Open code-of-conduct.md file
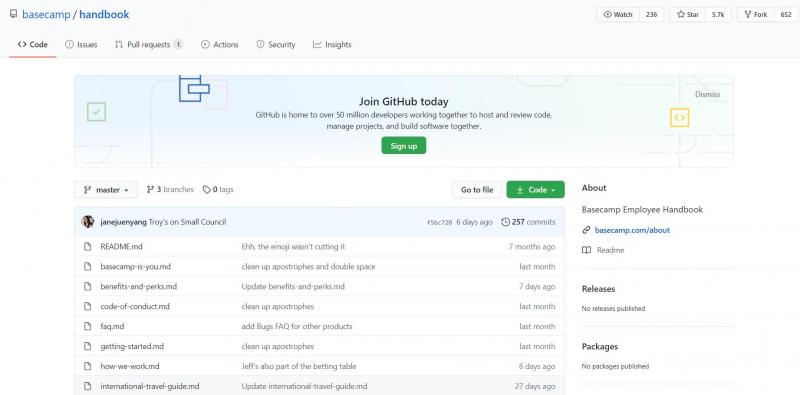Screen dimensions: 800x395 tap(135, 306)
